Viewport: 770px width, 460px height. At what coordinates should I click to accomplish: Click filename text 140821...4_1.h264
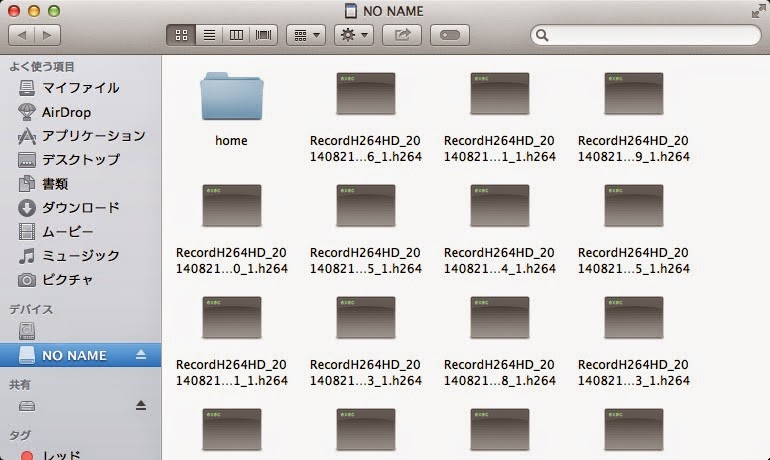[500, 269]
